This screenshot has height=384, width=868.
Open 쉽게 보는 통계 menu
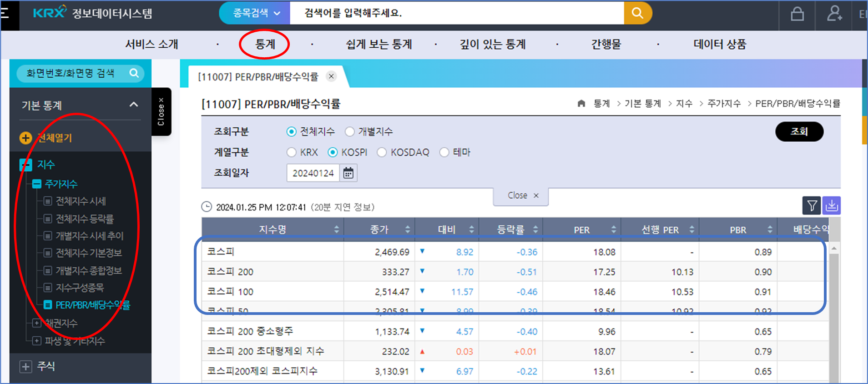tap(379, 44)
